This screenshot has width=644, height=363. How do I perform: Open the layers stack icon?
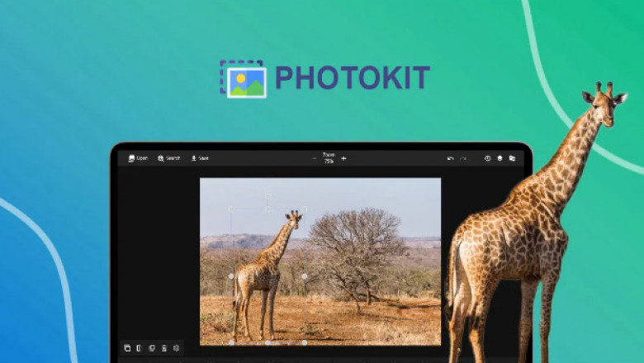tap(500, 158)
